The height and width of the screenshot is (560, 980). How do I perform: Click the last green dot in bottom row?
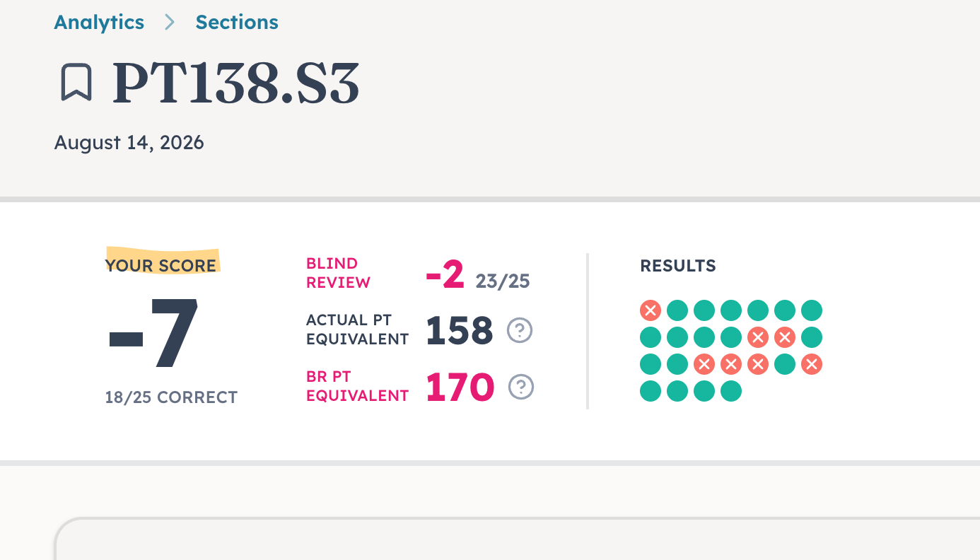pyautogui.click(x=731, y=391)
